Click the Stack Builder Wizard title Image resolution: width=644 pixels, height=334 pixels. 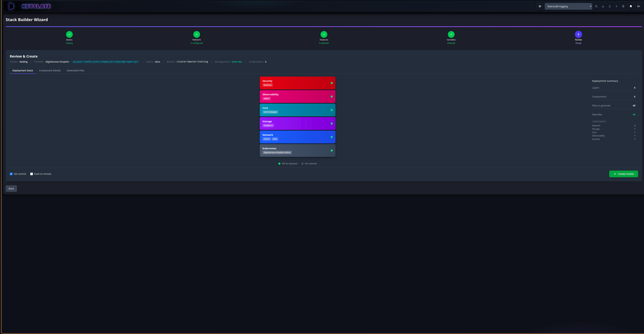click(27, 20)
